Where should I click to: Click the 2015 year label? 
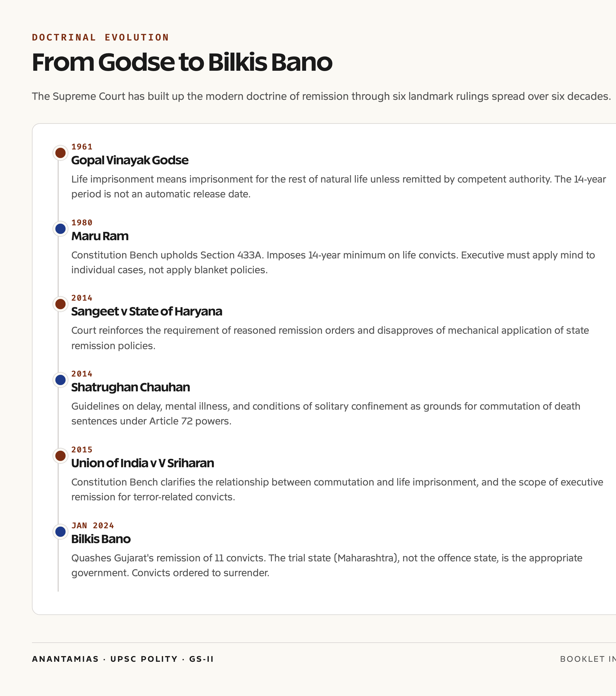82,450
